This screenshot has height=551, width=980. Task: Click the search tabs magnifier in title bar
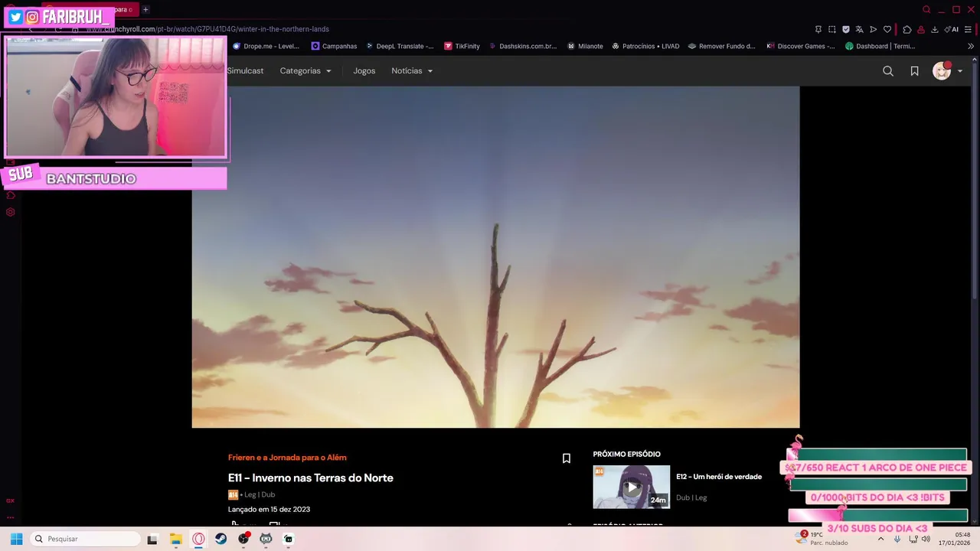(926, 9)
